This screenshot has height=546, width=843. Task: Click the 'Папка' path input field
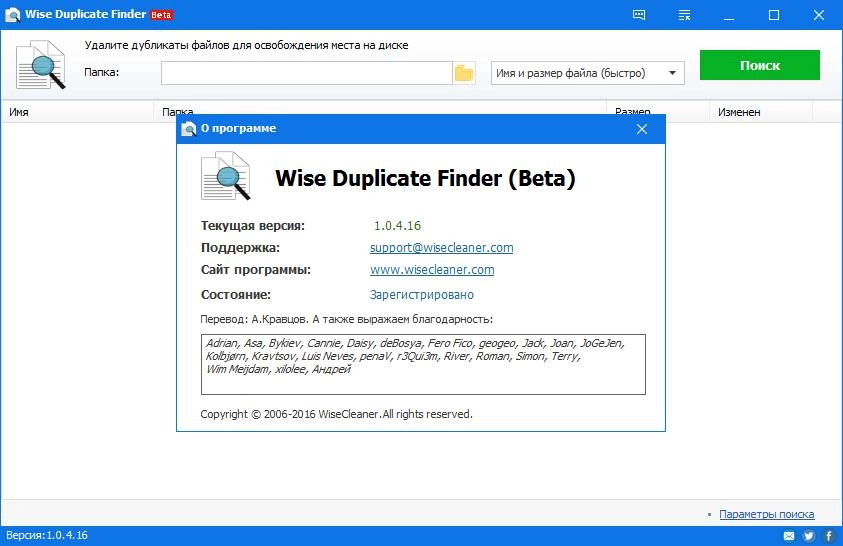pos(306,73)
